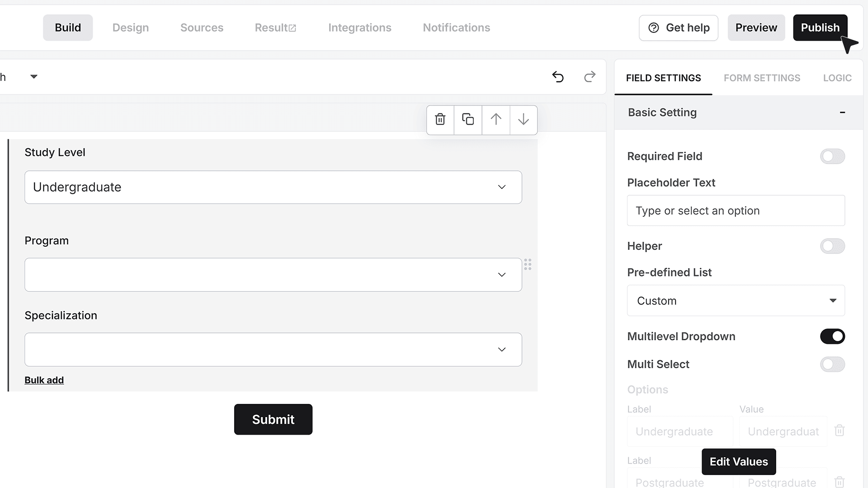868x488 pixels.
Task: Publish the form
Action: click(x=820, y=28)
